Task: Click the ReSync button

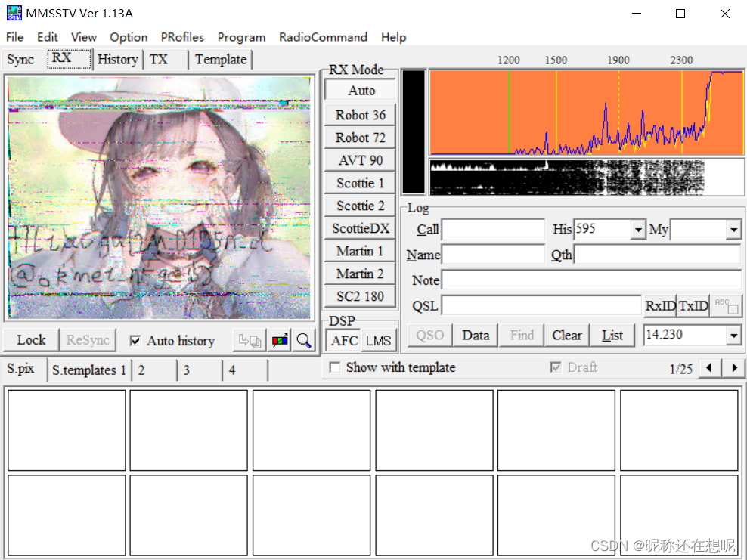Action: tap(88, 340)
